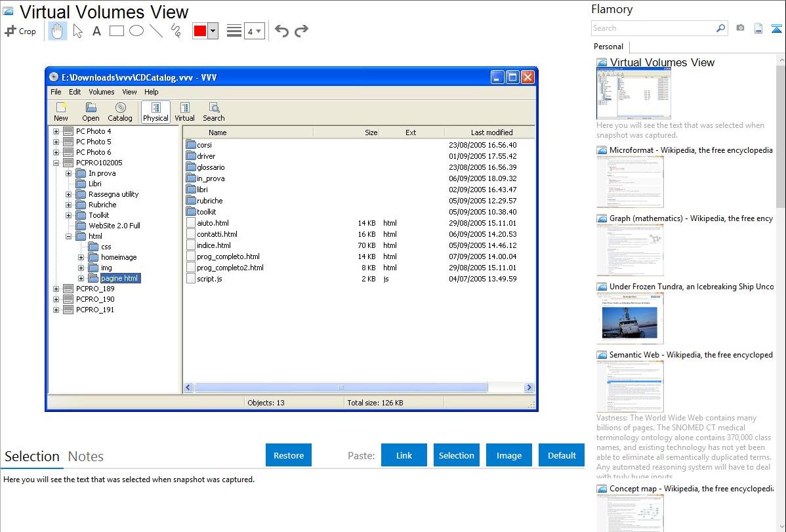Click the horizontal scrollbar right arrow

(x=529, y=388)
